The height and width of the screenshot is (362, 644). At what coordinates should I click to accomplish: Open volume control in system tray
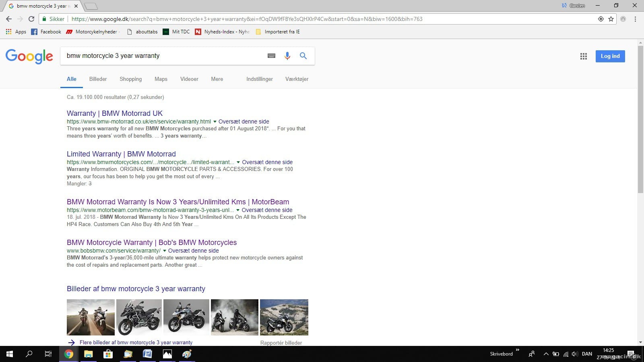click(575, 354)
